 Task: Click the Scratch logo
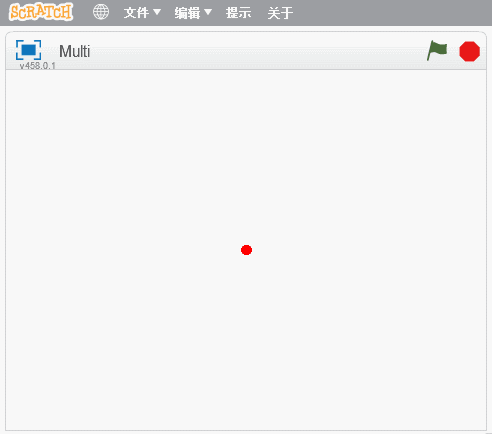(x=41, y=12)
